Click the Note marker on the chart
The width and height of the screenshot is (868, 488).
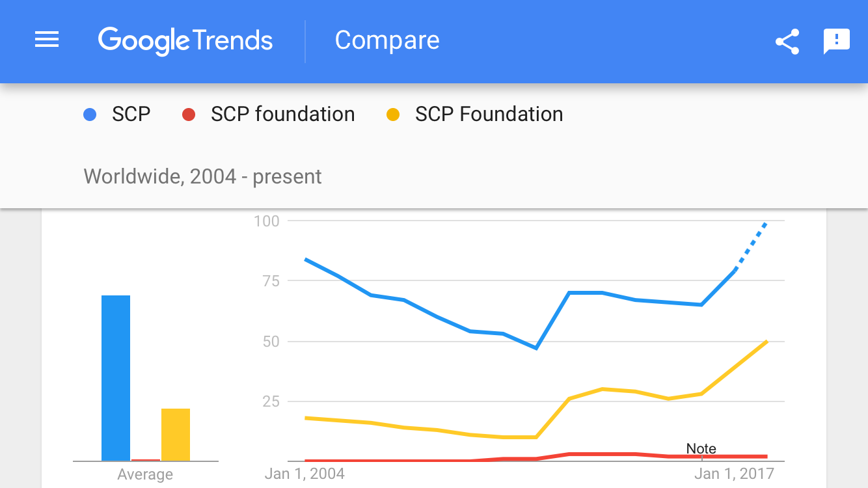[x=701, y=449]
